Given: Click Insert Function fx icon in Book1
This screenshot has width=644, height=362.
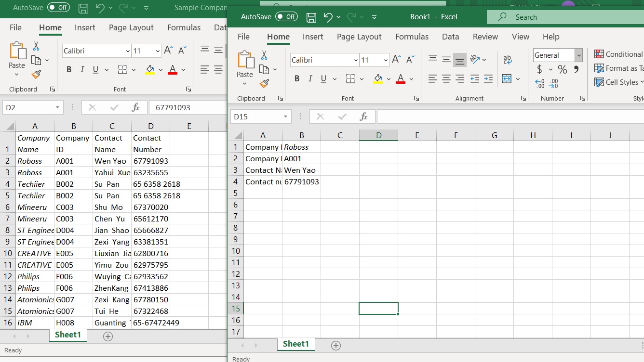Looking at the screenshot, I should click(364, 116).
